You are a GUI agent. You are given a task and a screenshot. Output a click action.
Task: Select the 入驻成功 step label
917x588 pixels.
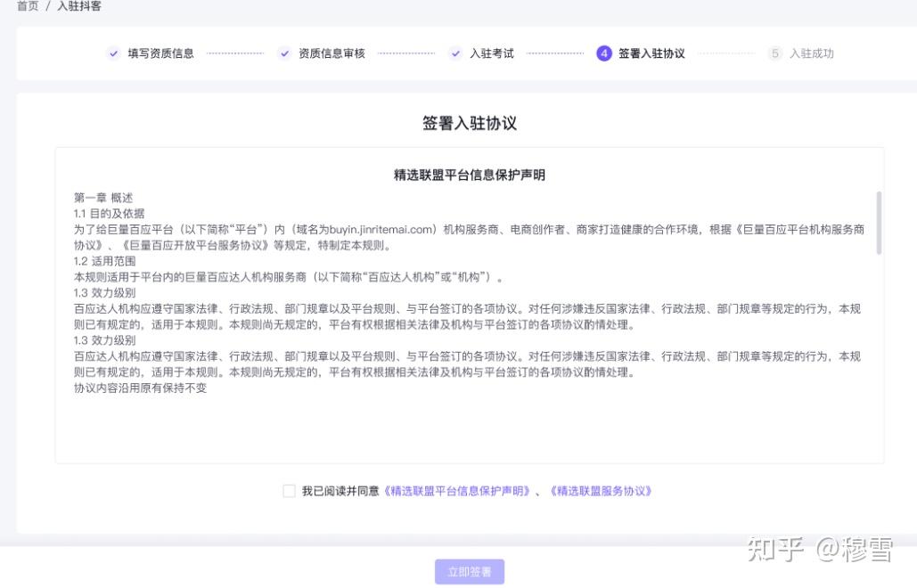tap(812, 53)
